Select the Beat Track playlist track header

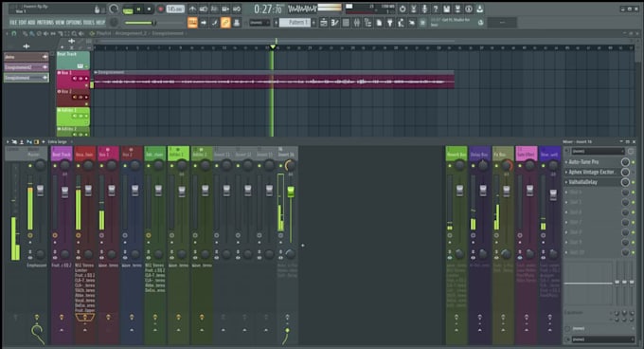point(73,60)
